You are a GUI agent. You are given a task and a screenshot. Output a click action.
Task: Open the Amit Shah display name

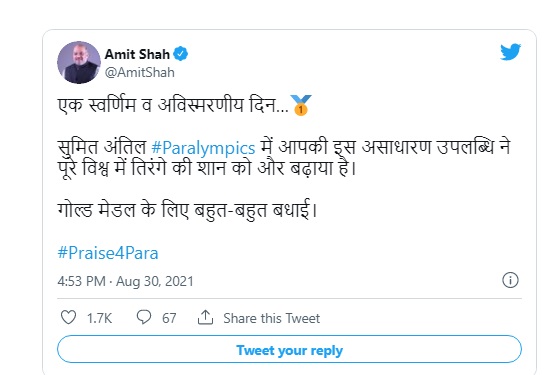[x=137, y=54]
